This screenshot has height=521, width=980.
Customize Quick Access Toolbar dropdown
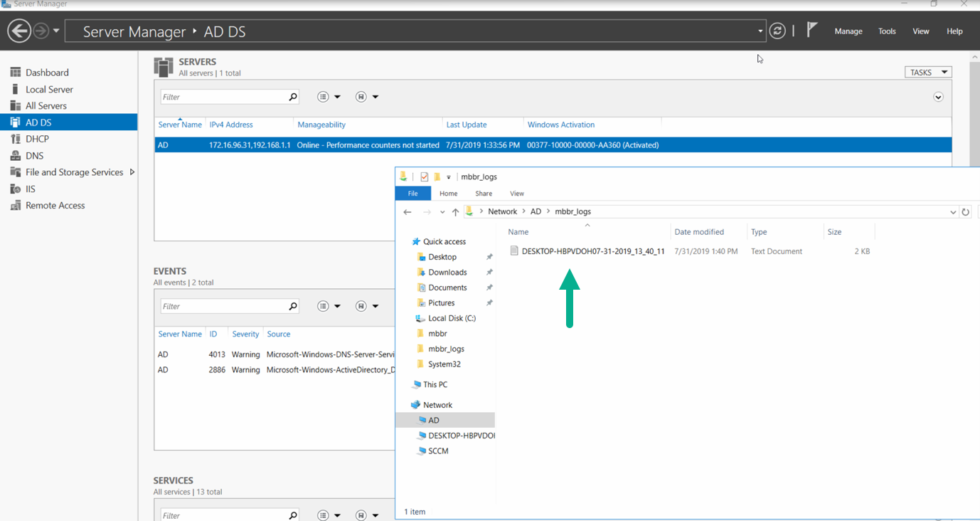click(x=449, y=177)
